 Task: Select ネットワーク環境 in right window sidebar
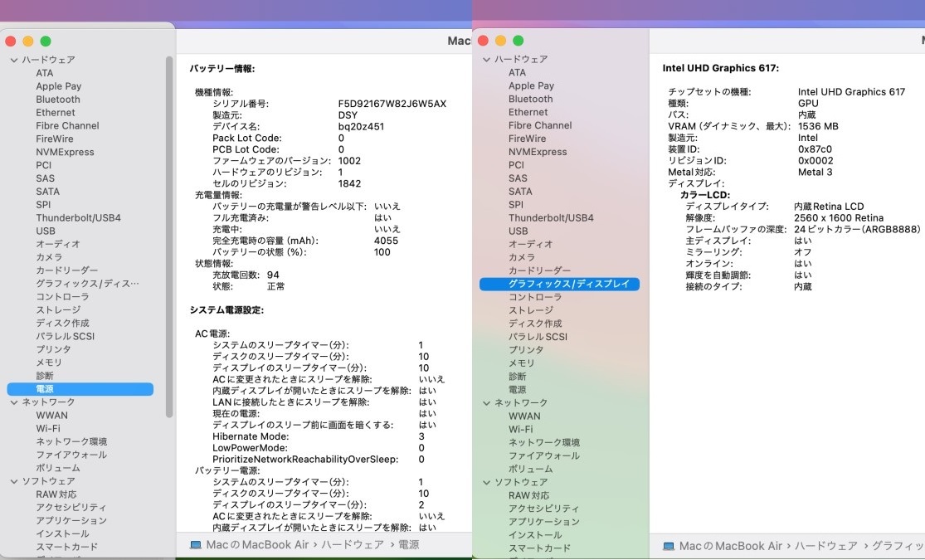pyautogui.click(x=544, y=442)
